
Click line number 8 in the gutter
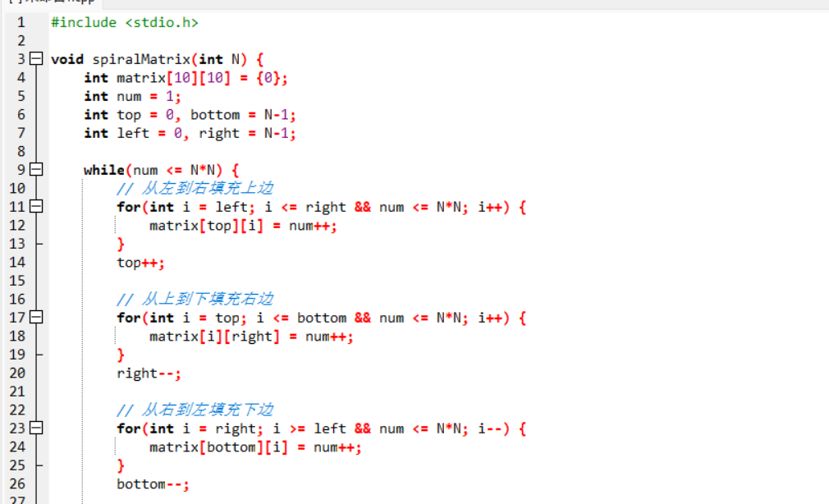(x=21, y=151)
